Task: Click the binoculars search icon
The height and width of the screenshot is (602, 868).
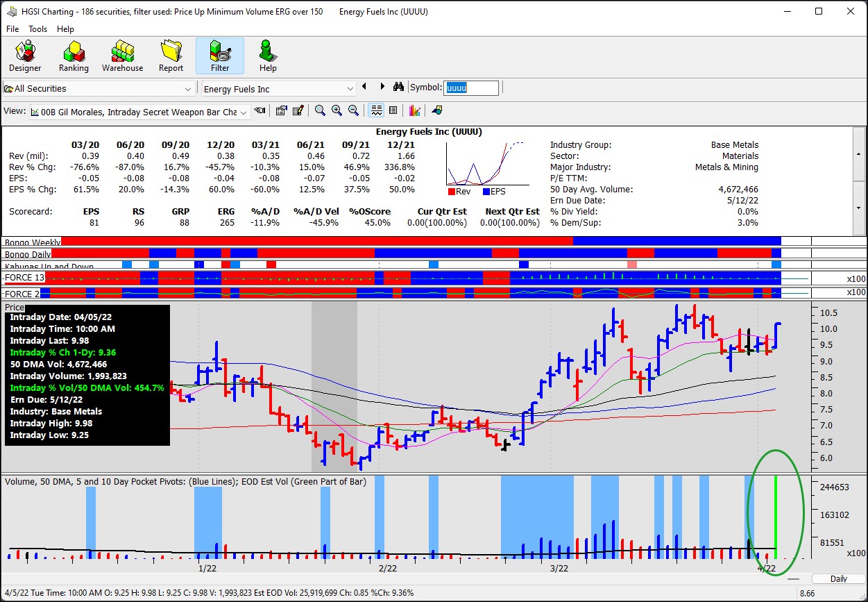Action: (398, 87)
